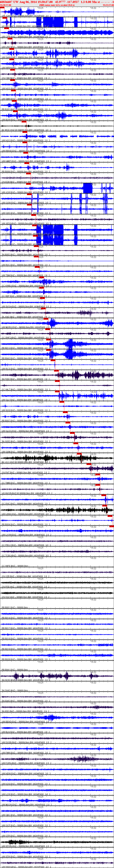Select the UW LRIV EHZ station label
This screenshot has height=868, width=114.
(26, 47)
